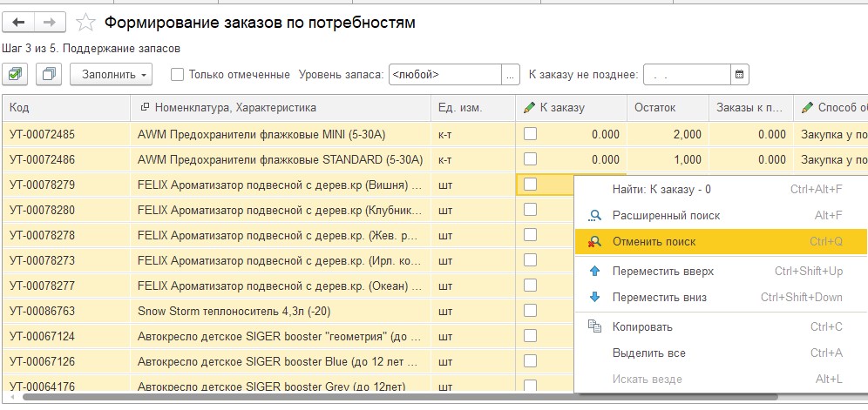Click Расширенный поиск magnifier icon in menu
Screen dimensions: 868x410
coord(595,216)
